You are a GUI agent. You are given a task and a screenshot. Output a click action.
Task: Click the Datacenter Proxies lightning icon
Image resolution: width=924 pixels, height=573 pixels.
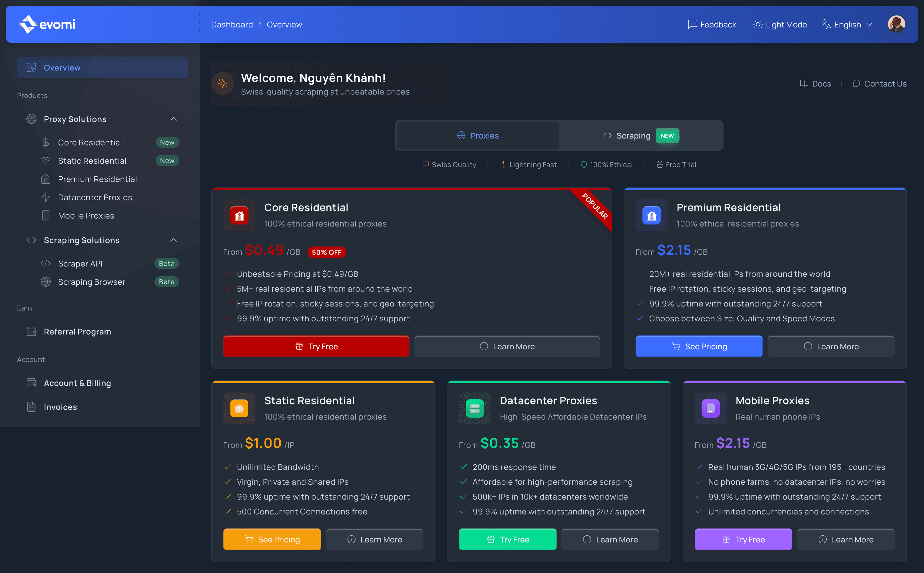(45, 197)
